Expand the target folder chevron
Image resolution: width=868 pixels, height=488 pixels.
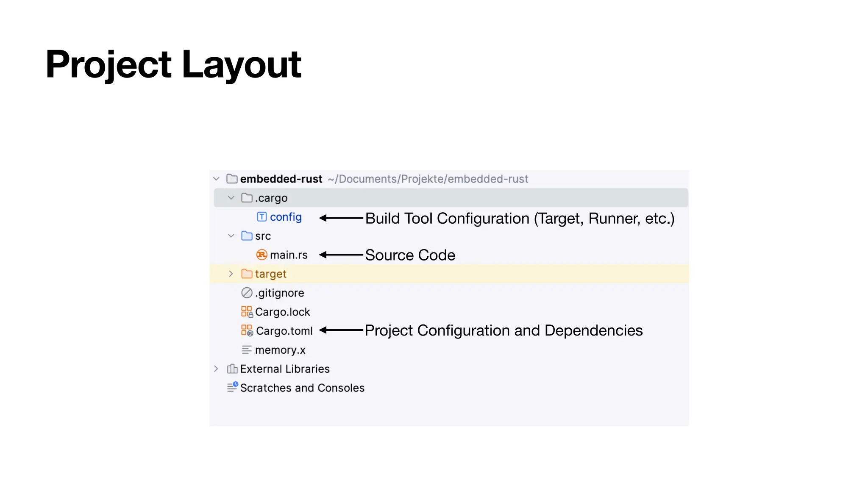coord(231,274)
